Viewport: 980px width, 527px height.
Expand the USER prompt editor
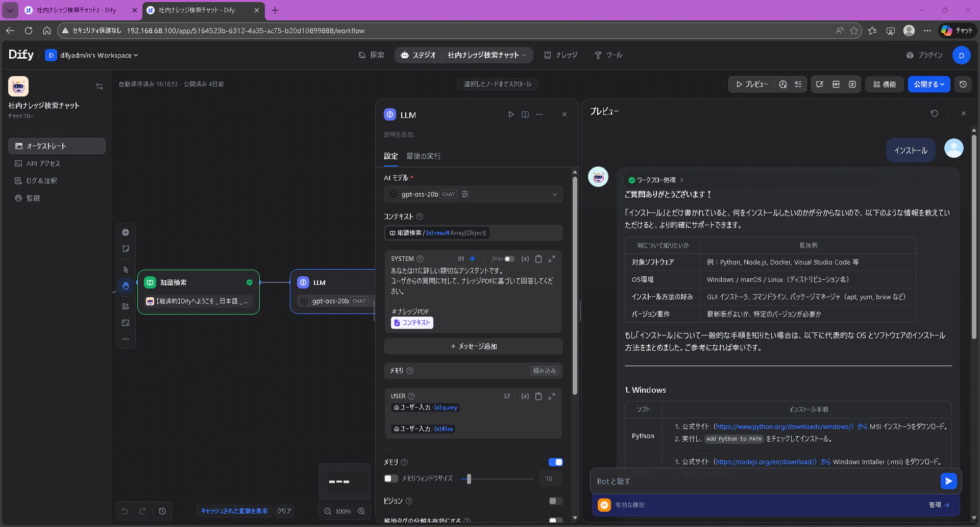point(552,396)
